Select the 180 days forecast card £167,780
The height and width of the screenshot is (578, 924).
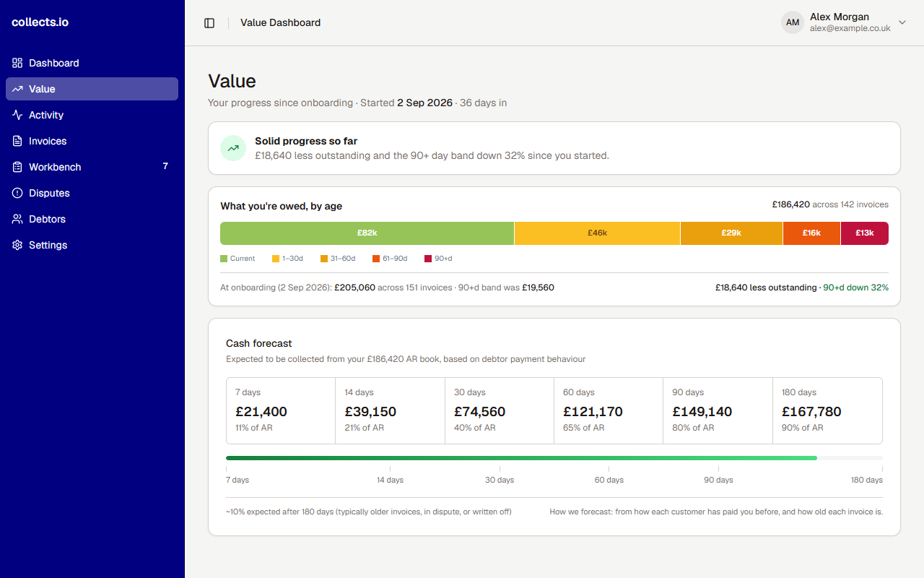pos(827,410)
